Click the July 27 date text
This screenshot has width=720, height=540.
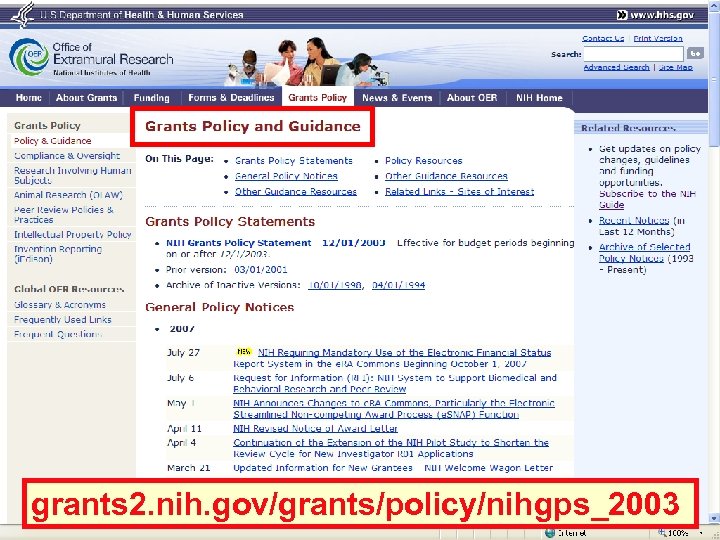[x=183, y=353]
